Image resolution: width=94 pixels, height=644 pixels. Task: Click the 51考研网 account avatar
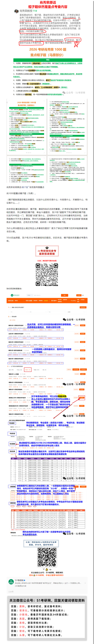coord(11,582)
